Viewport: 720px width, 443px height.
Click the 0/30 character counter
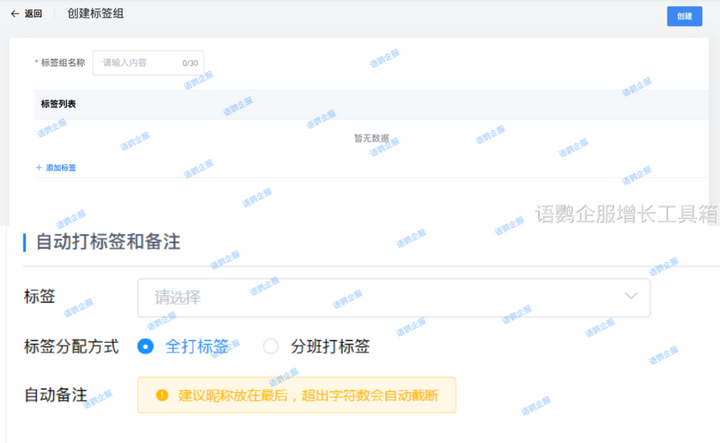[x=190, y=63]
